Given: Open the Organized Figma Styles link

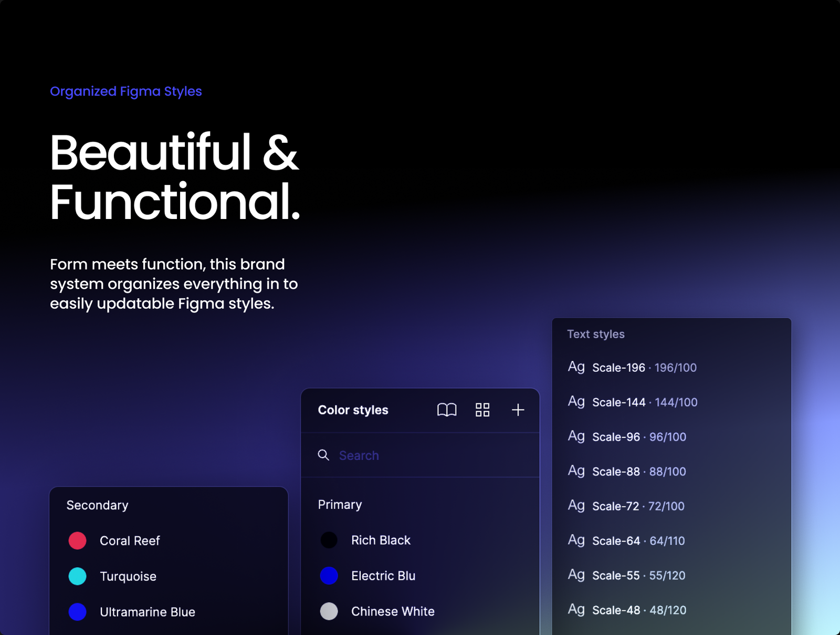Looking at the screenshot, I should pyautogui.click(x=125, y=91).
